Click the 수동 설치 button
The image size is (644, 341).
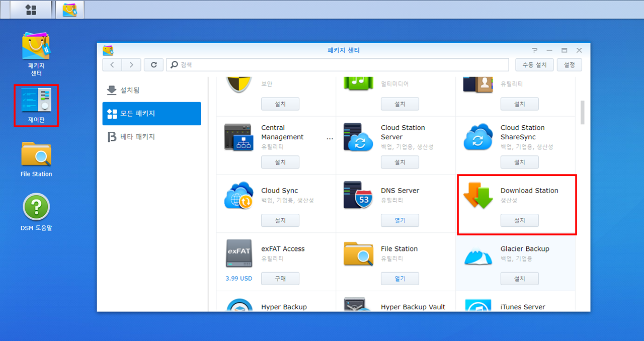pyautogui.click(x=534, y=65)
